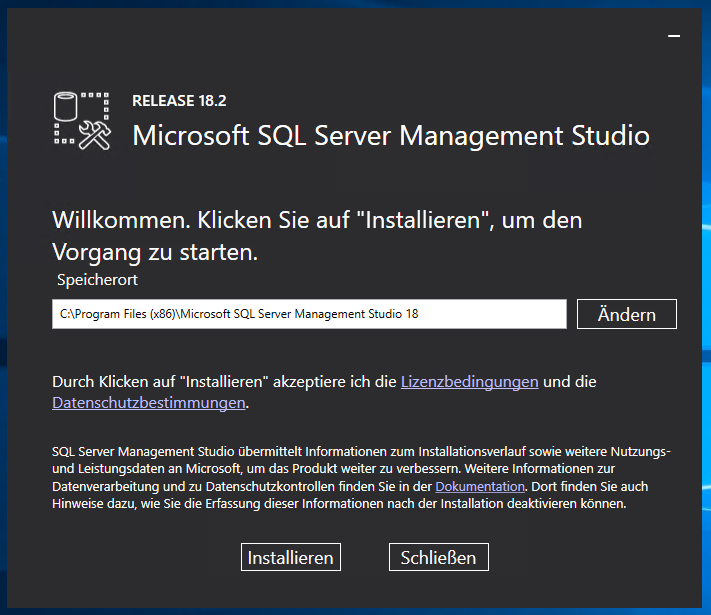
Task: Click Ändern to change the install location
Action: click(627, 314)
